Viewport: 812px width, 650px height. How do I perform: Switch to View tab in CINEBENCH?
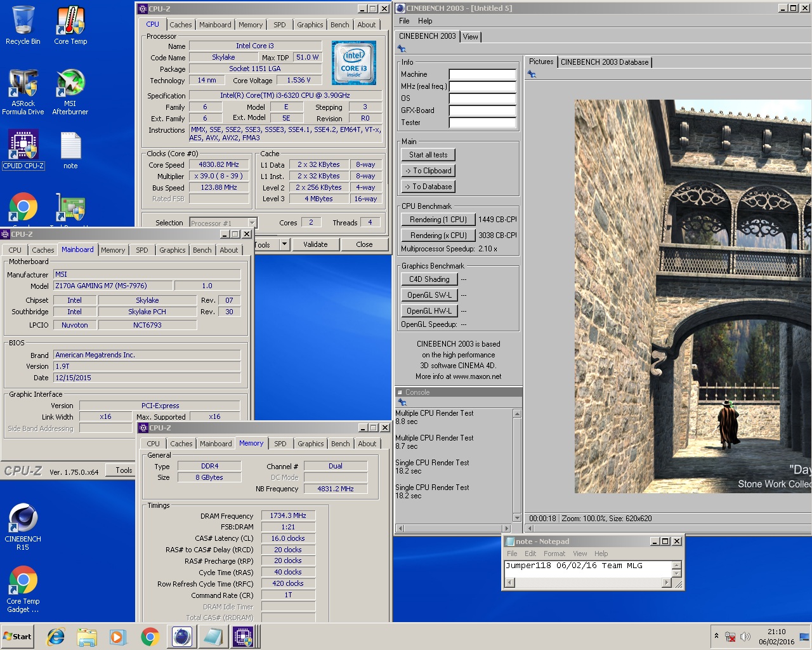[x=471, y=37]
